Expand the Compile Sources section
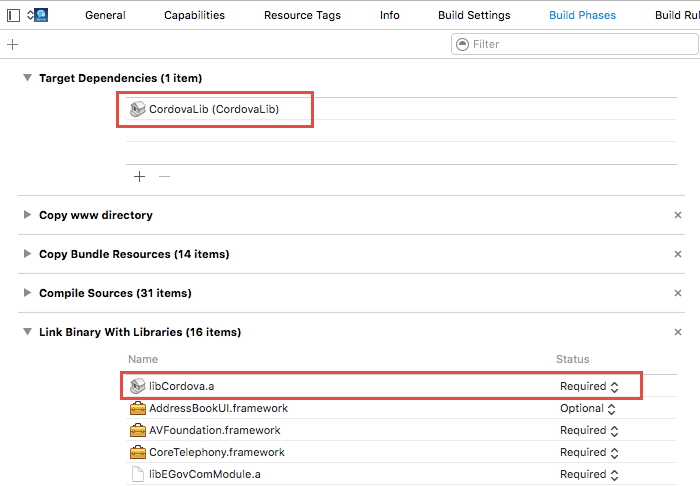 tap(27, 293)
